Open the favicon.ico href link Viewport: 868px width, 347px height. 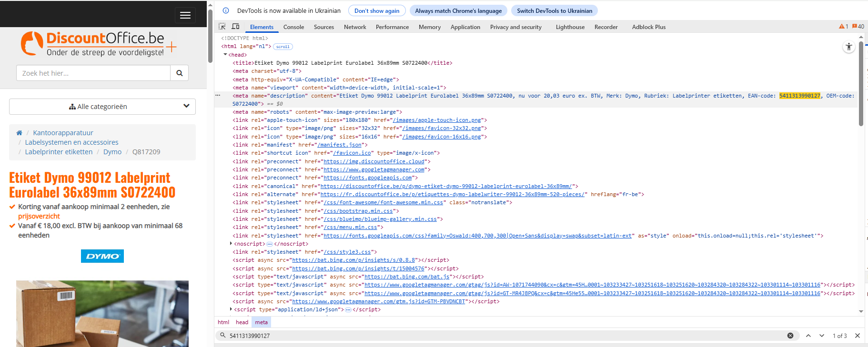click(x=352, y=153)
